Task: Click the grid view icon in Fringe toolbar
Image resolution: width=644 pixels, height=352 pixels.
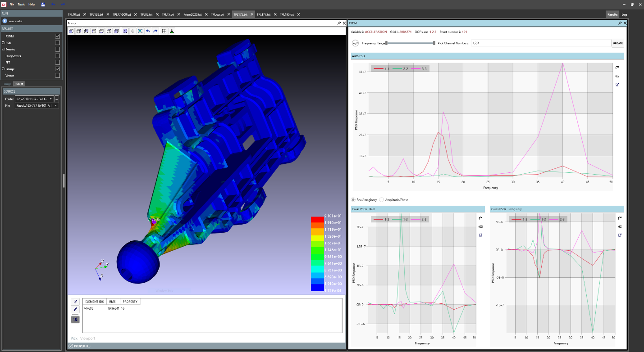Action: pos(164,31)
